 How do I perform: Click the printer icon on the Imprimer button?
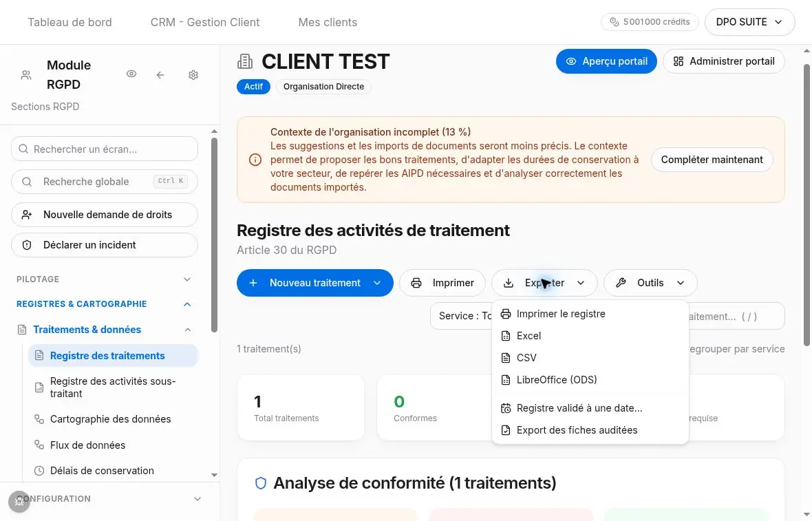pos(416,283)
